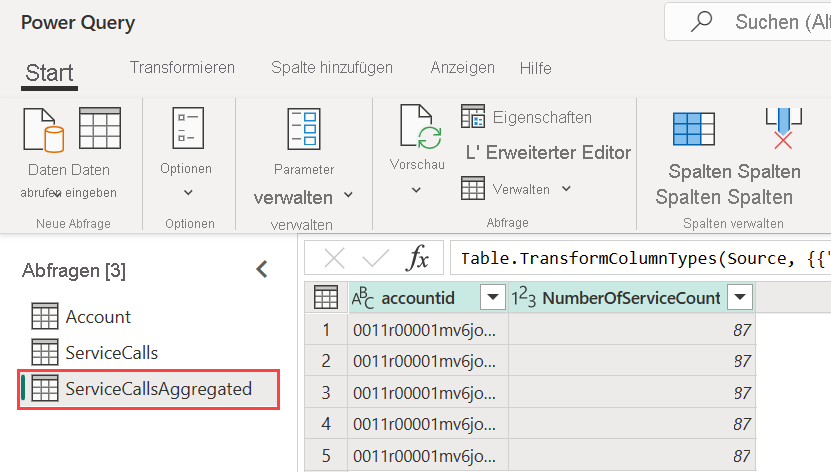Click the Daten abrufen (get data) icon
831x472 pixels.
(x=43, y=129)
